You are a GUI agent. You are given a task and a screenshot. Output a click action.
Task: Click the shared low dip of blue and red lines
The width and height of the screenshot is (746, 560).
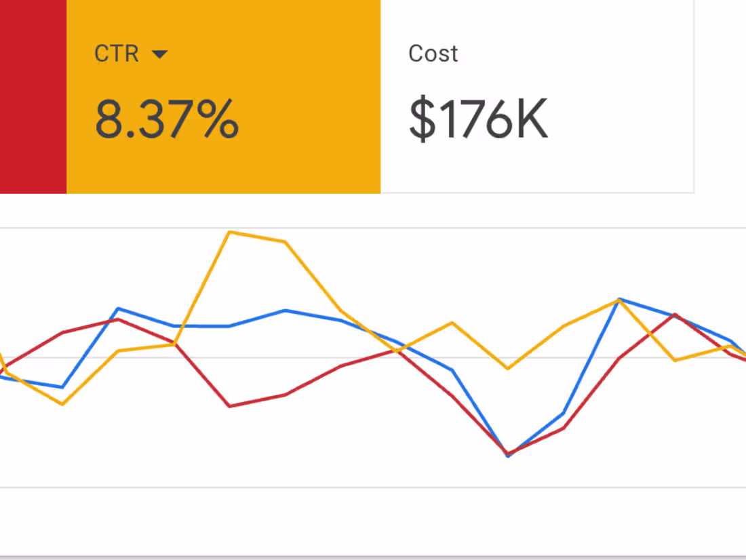click(x=507, y=453)
